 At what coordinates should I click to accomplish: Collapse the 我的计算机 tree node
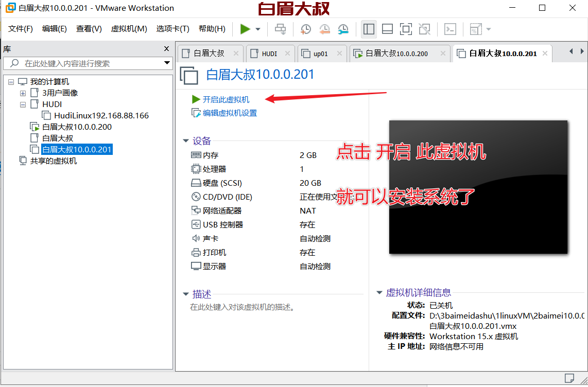[x=11, y=82]
